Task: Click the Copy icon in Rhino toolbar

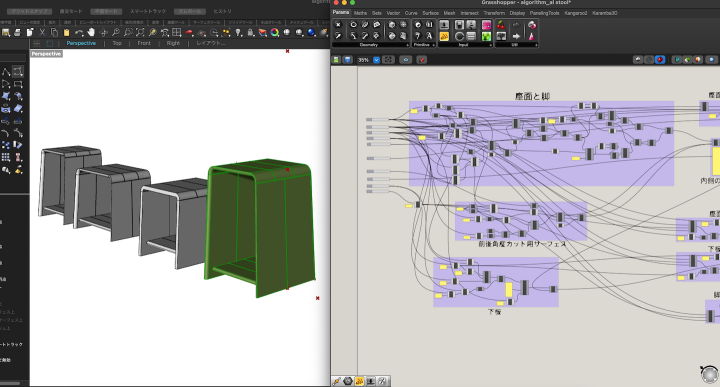Action: click(54, 32)
